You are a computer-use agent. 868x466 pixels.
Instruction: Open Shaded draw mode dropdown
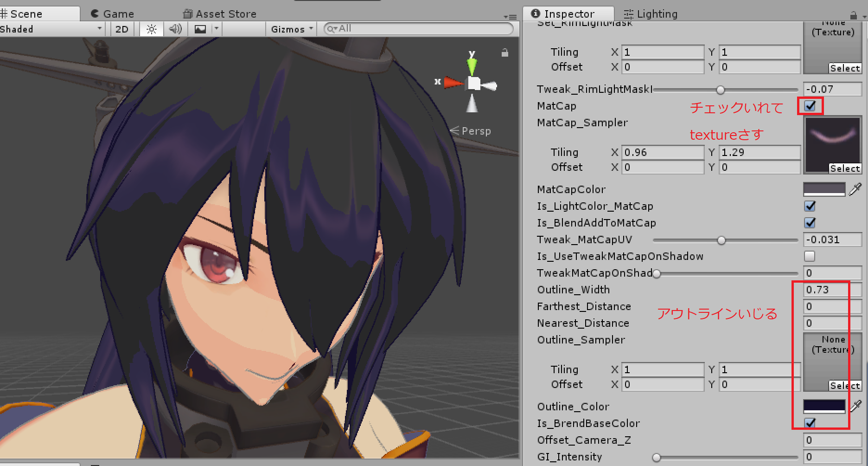tap(51, 29)
